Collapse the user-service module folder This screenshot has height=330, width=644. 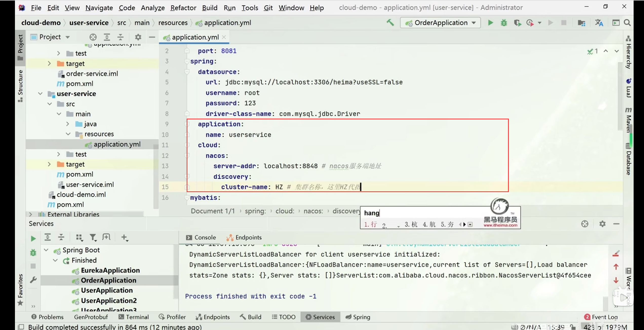coord(40,94)
